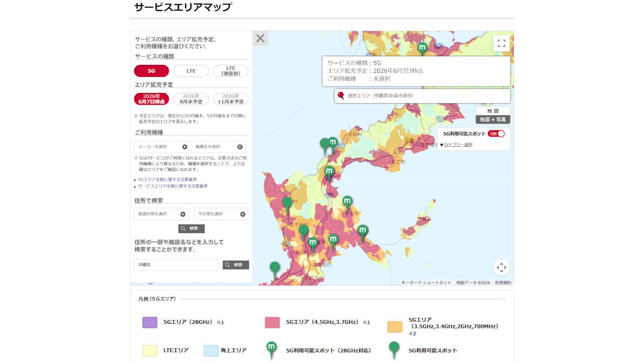This screenshot has height=362, width=644.
Task: Open the 利用規約 link on the map
Action: coord(503,283)
